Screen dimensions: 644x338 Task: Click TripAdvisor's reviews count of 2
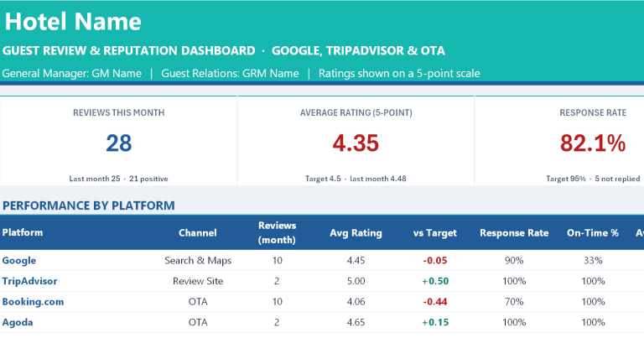coord(277,281)
